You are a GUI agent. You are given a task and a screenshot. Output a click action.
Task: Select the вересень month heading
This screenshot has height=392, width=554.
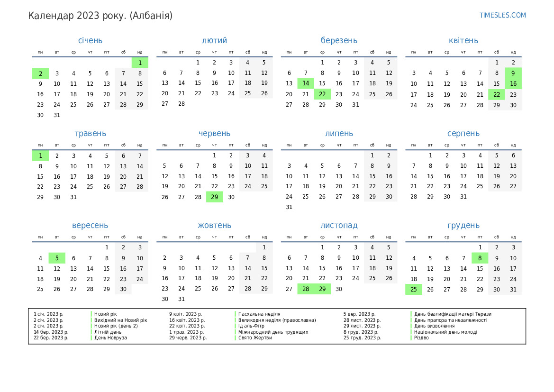[90, 226]
